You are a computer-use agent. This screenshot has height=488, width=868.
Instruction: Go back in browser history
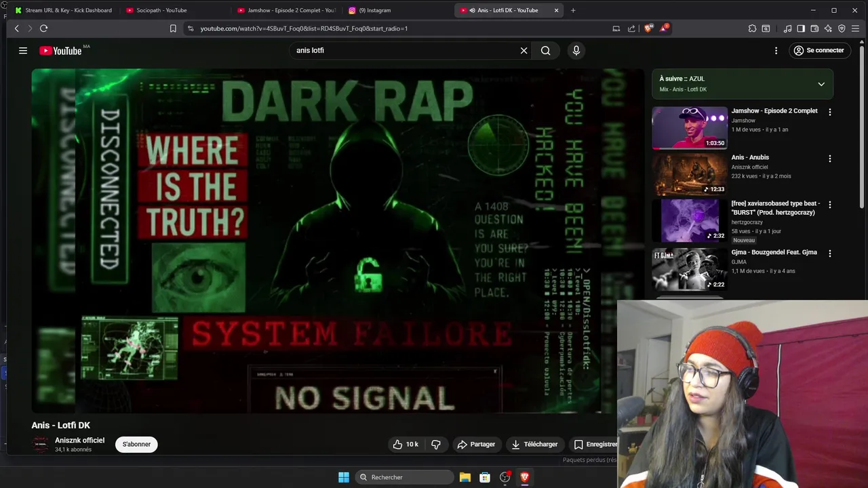17,28
